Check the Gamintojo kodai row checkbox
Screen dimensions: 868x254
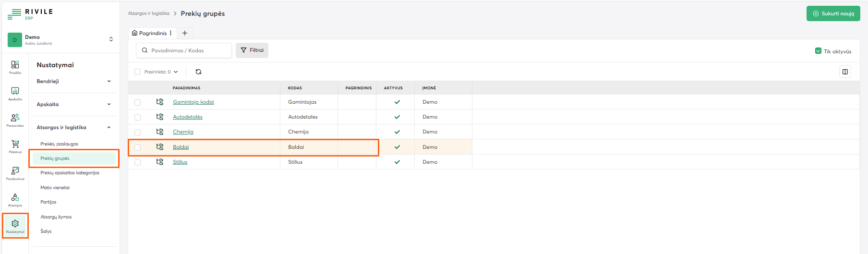138,102
